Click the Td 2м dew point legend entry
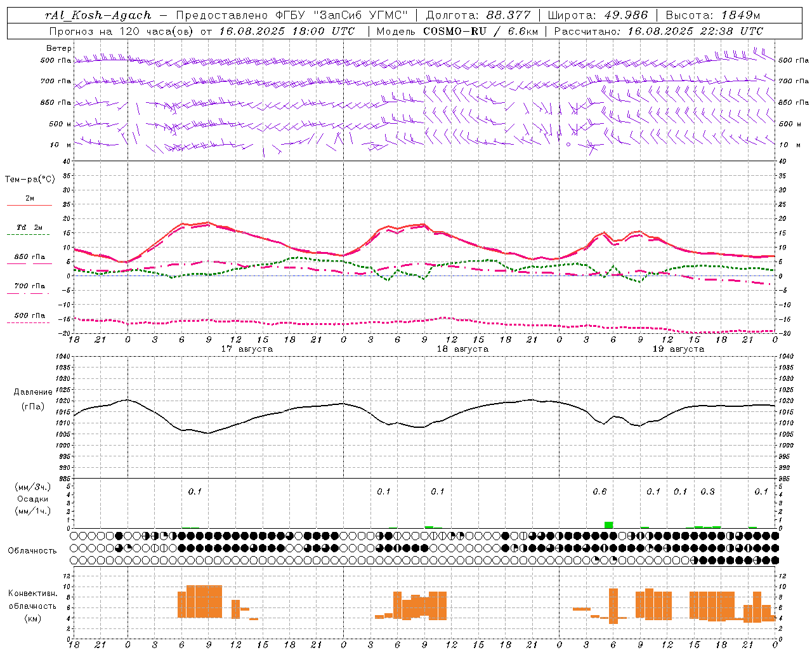 point(30,227)
